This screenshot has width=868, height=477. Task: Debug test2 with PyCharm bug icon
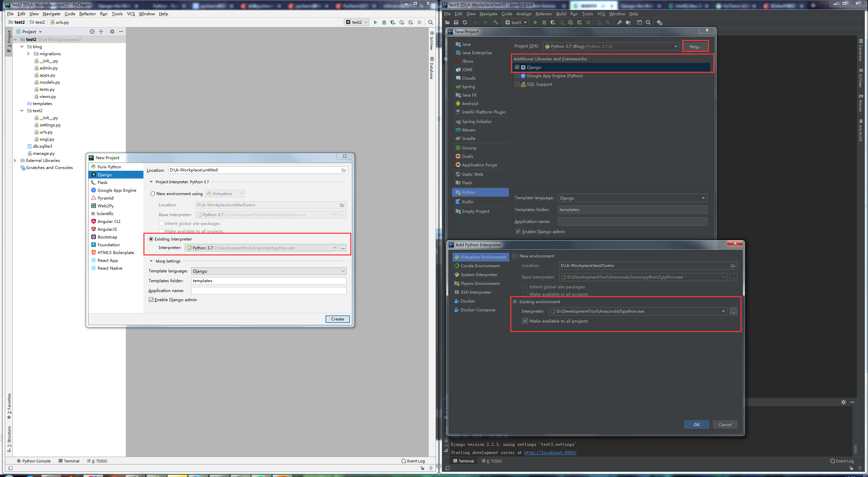[x=384, y=22]
